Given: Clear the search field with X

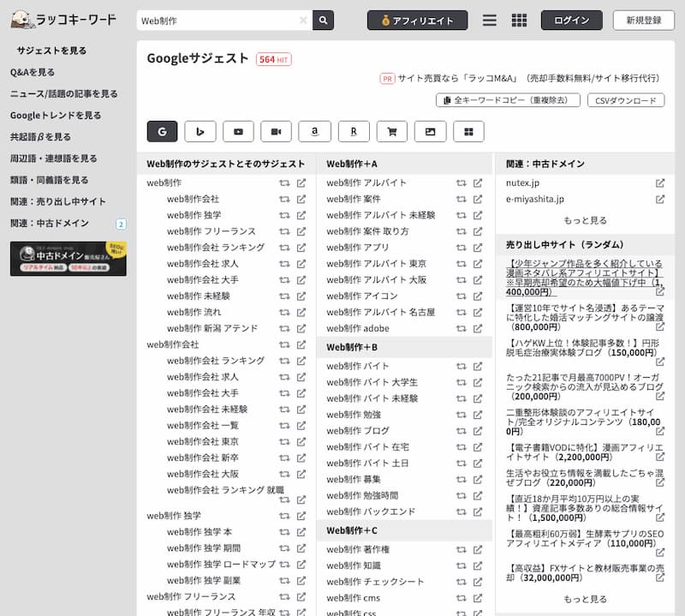Looking at the screenshot, I should pyautogui.click(x=303, y=21).
